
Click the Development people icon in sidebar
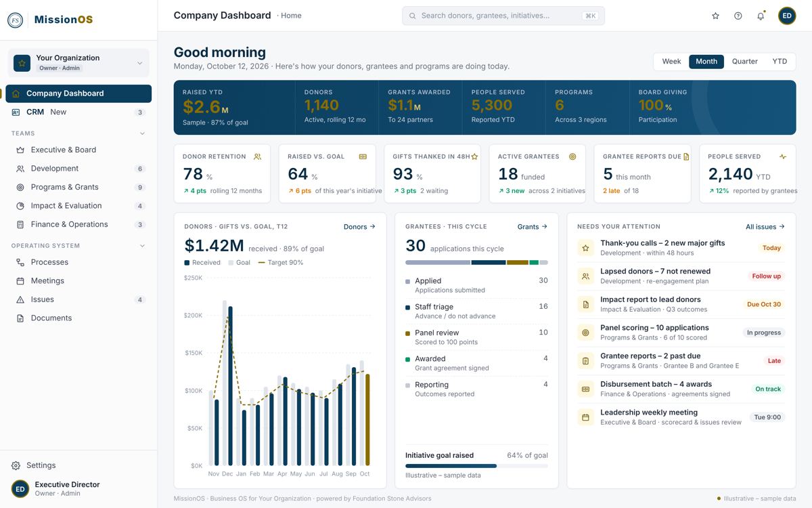coord(20,169)
